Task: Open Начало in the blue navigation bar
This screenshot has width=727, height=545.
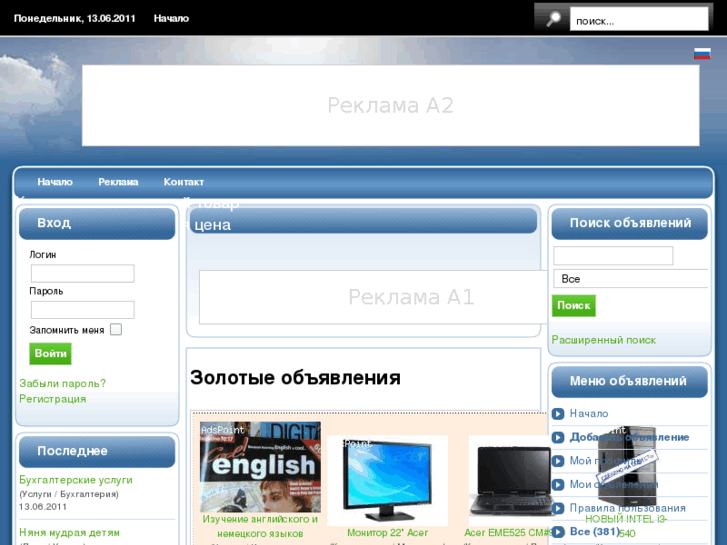Action: pos(55,182)
